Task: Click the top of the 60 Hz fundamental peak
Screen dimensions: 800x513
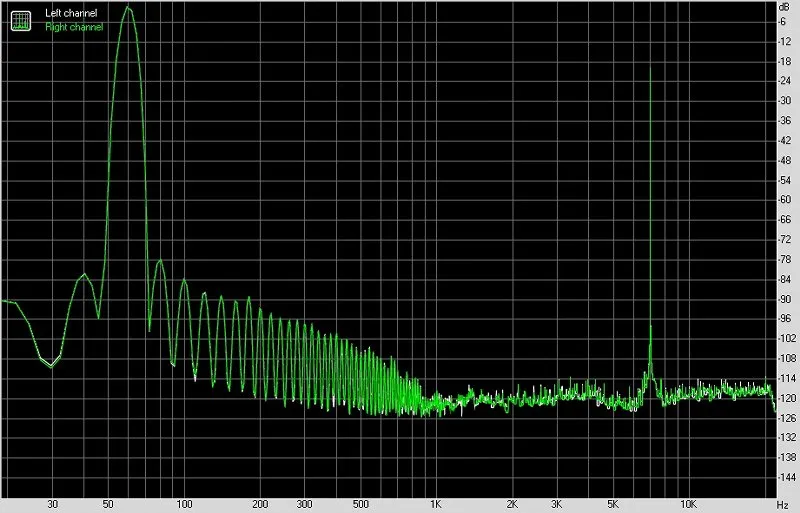Action: 128,8
